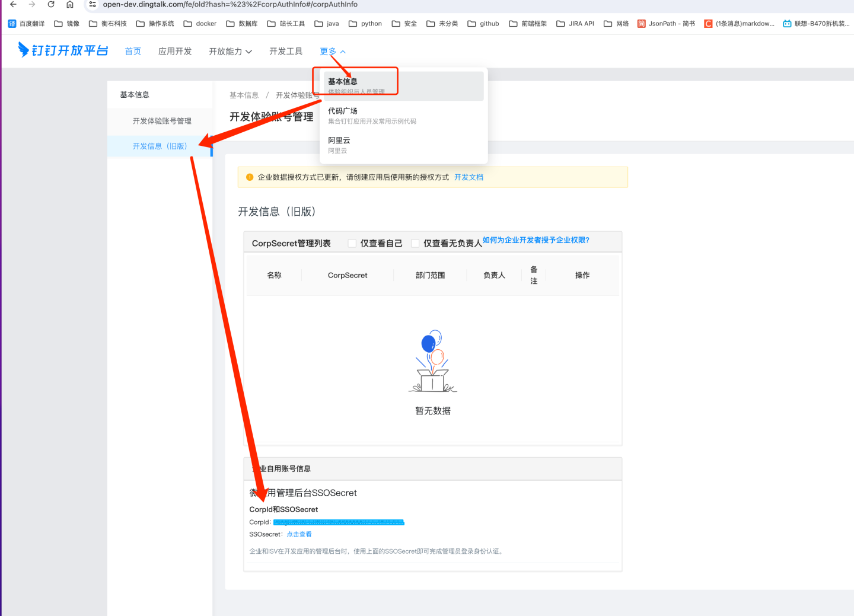Image resolution: width=854 pixels, height=616 pixels.
Task: Enable the 仅查看无负责人 checkbox
Action: tap(415, 244)
